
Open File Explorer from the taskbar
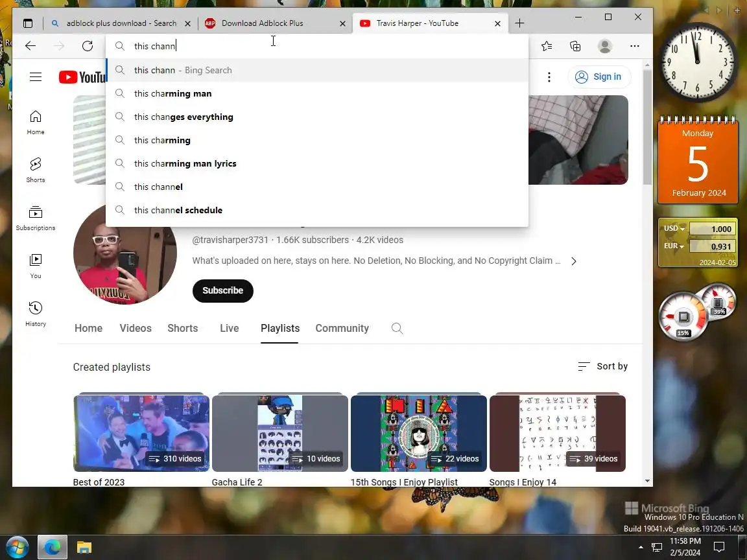click(x=84, y=547)
